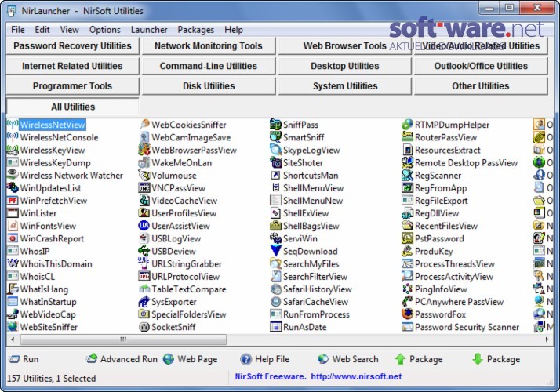Show the Internet Related Utilities category
Image resolution: width=560 pixels, height=392 pixels.
pos(72,66)
